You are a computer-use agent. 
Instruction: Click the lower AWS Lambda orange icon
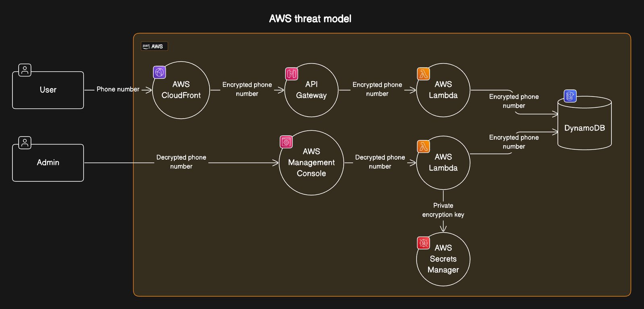[x=423, y=146]
